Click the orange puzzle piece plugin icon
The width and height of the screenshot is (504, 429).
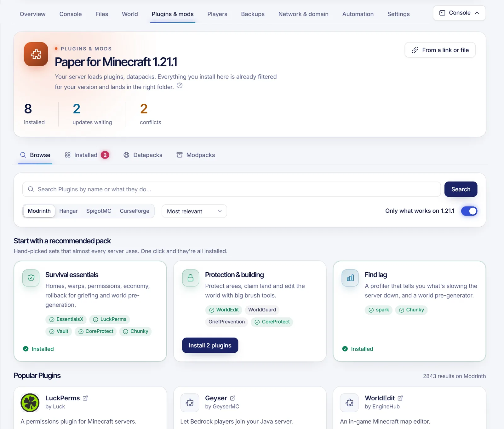(x=36, y=54)
